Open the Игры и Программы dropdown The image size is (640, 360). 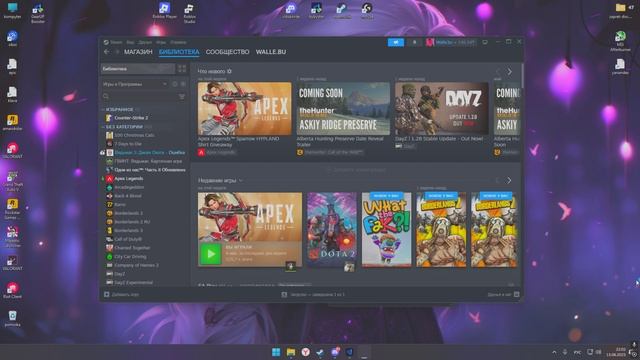(x=134, y=84)
